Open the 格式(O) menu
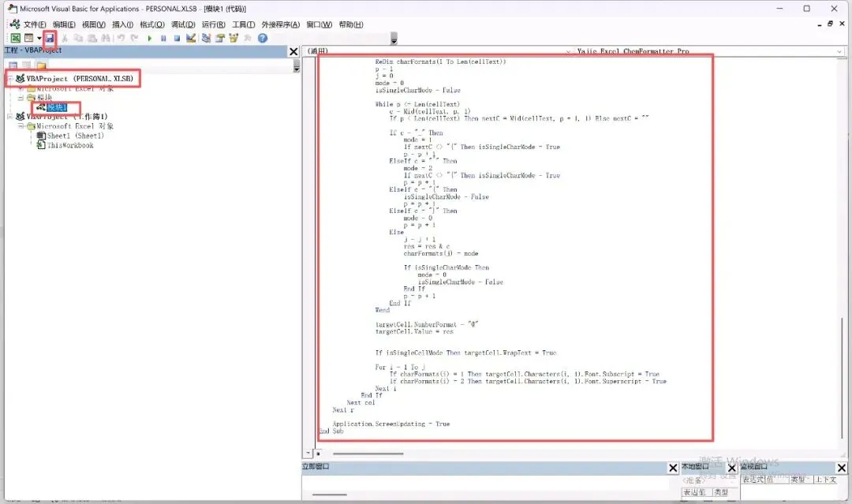The width and height of the screenshot is (852, 504). click(x=152, y=24)
